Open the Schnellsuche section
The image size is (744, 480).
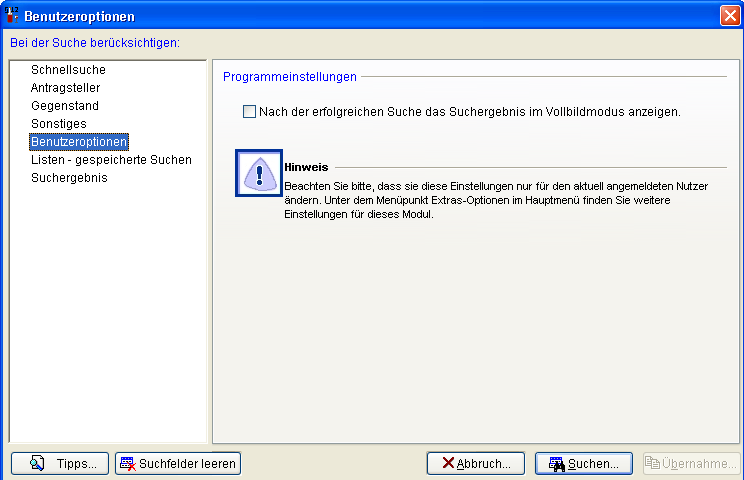point(68,70)
